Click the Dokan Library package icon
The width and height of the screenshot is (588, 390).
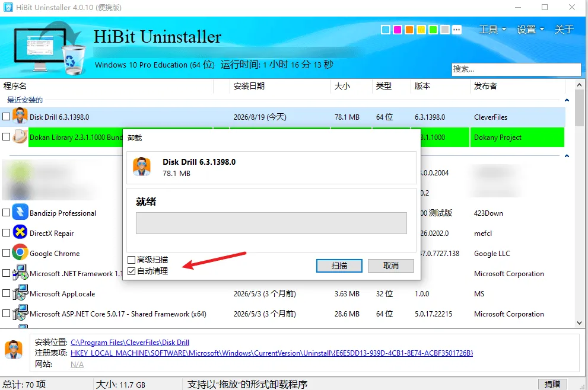(x=20, y=136)
